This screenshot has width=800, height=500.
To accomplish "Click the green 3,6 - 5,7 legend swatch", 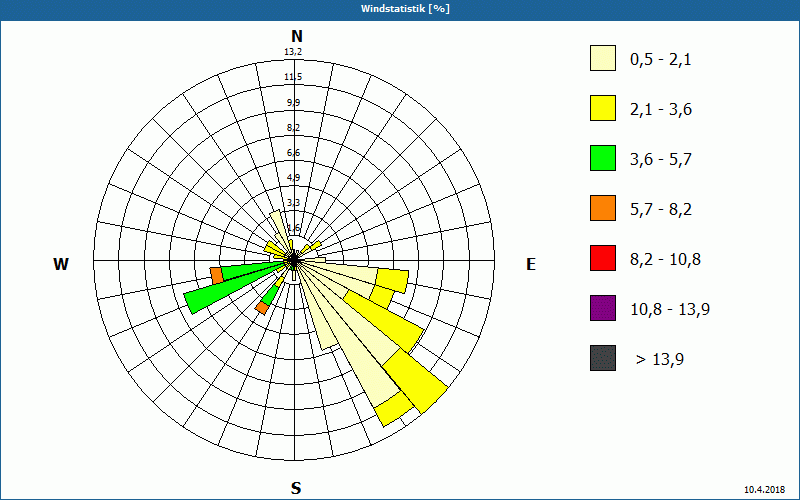I will click(x=603, y=158).
